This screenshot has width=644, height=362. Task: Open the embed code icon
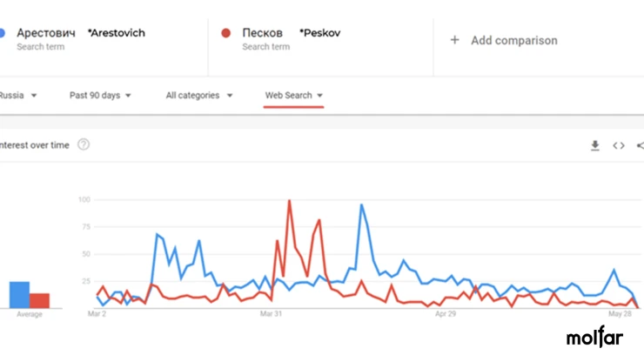tap(619, 145)
